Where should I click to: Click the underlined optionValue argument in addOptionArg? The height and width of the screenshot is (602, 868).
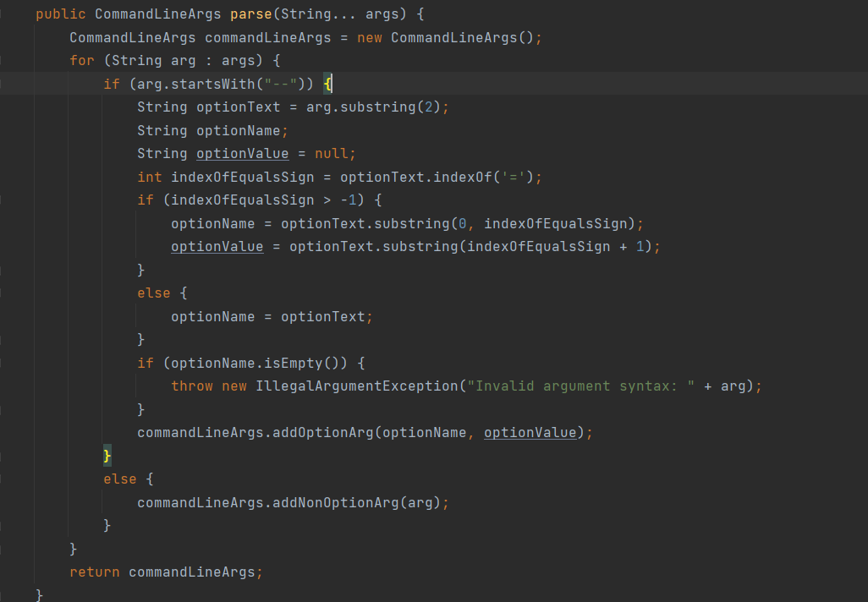(x=530, y=432)
